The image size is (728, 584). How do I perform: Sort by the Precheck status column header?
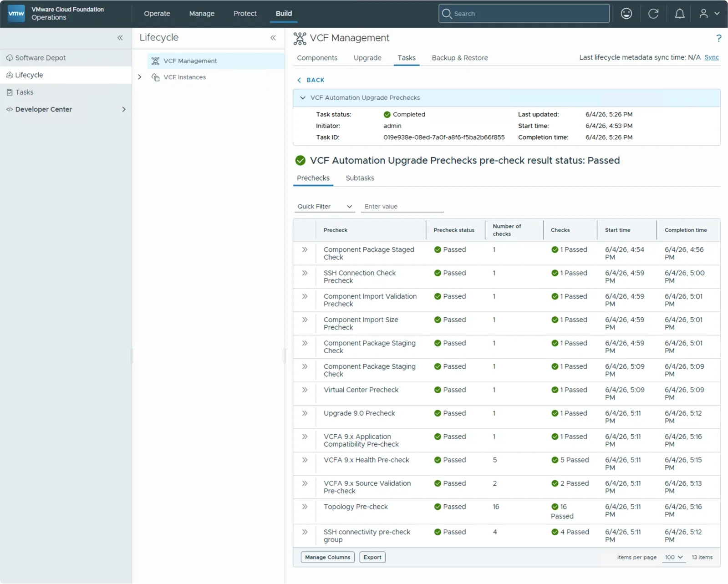click(x=454, y=230)
